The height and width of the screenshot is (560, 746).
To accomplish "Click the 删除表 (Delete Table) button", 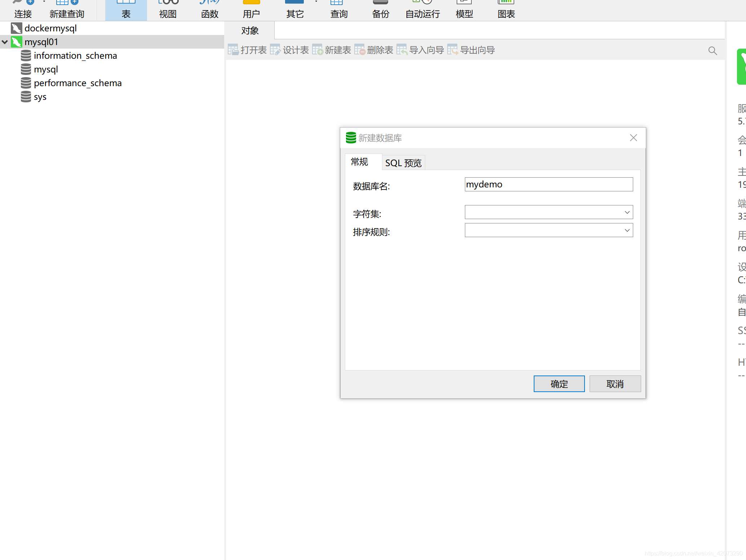I will click(x=374, y=50).
